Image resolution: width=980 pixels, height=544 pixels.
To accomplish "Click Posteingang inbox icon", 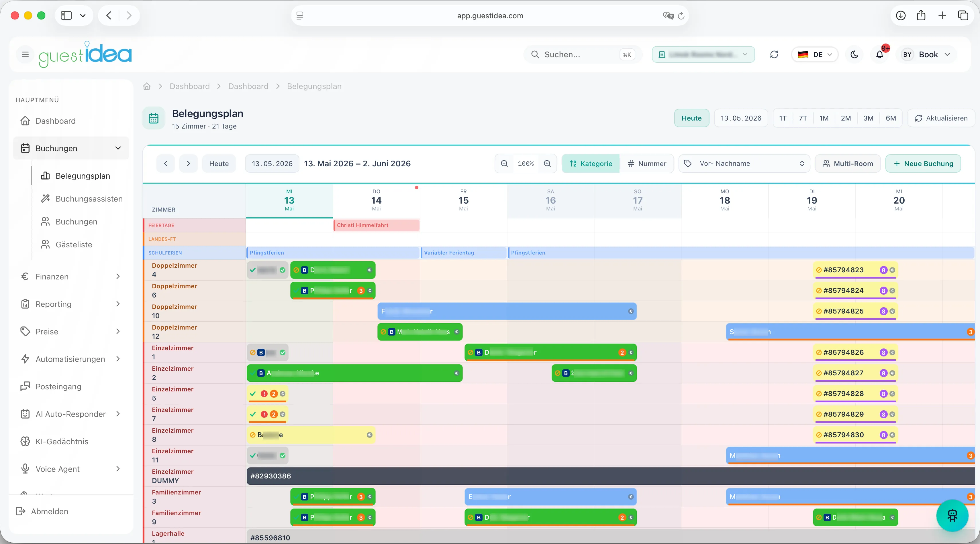I will (x=25, y=387).
